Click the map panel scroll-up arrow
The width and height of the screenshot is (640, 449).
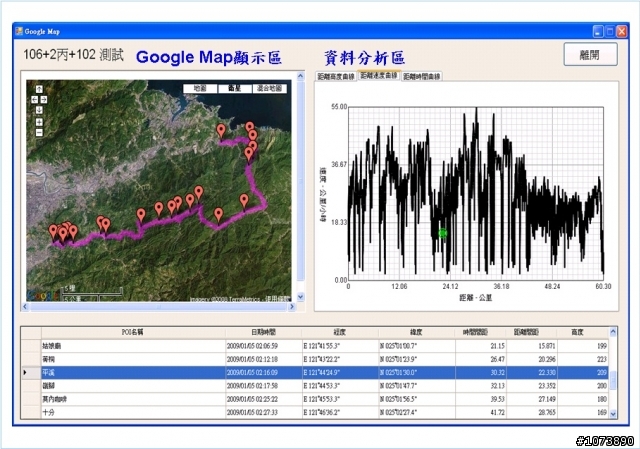tap(301, 76)
